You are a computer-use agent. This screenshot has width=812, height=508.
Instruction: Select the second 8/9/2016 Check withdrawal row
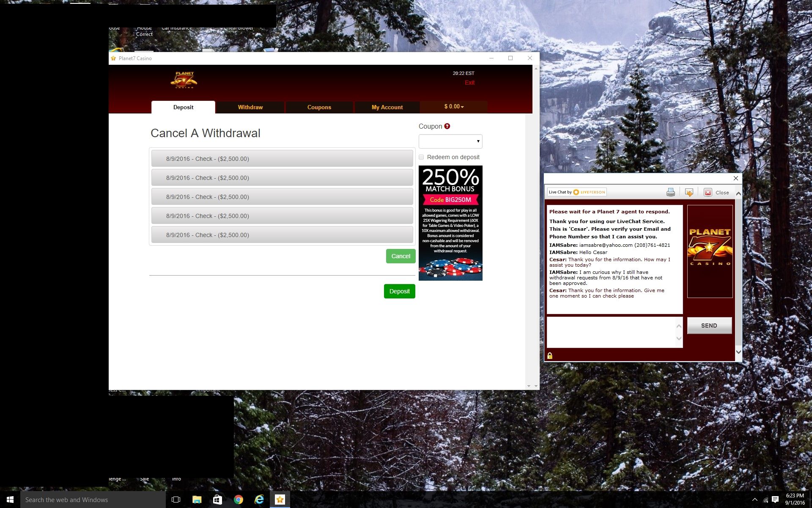282,178
